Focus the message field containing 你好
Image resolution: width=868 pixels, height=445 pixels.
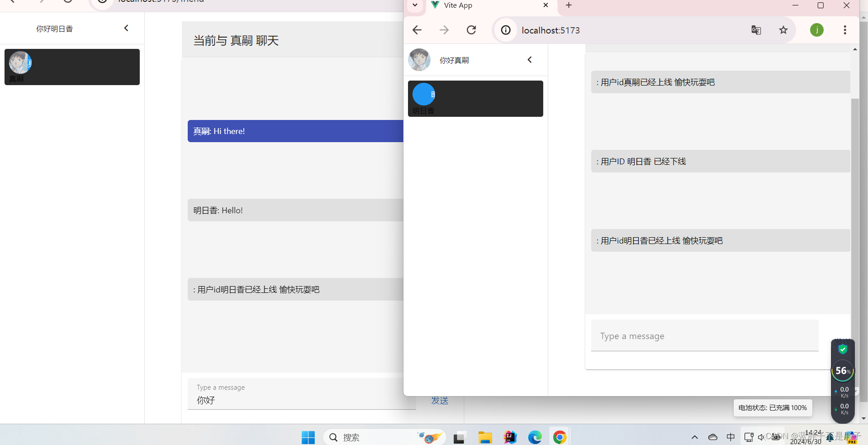pyautogui.click(x=302, y=394)
